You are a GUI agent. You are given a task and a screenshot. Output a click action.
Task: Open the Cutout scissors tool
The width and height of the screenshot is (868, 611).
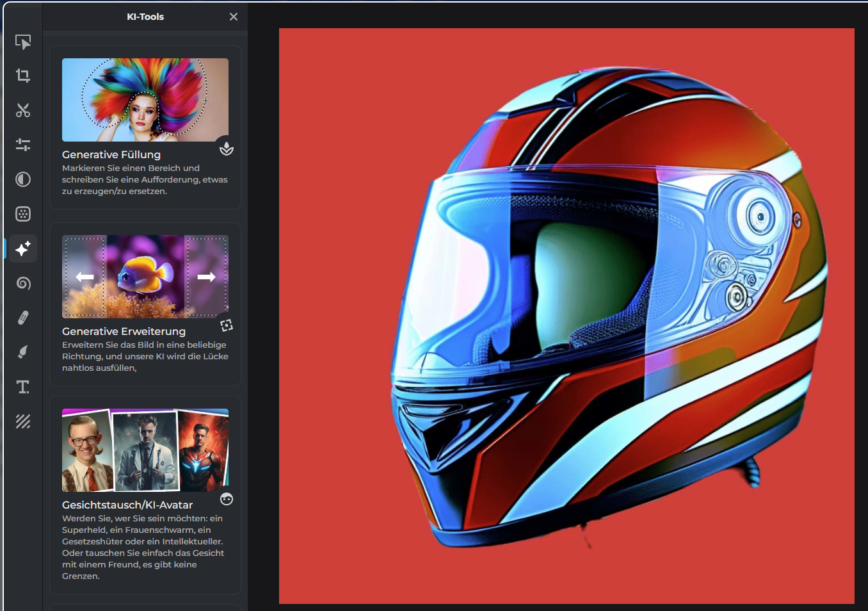pos(23,111)
